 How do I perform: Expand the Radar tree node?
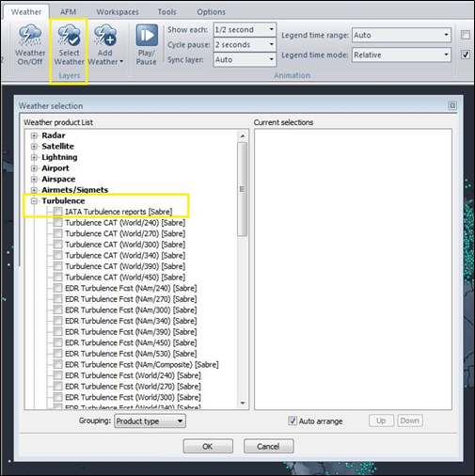[34, 135]
